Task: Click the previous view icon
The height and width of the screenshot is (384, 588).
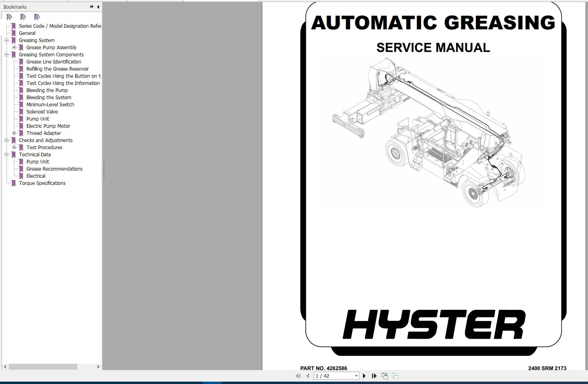Action: [385, 376]
